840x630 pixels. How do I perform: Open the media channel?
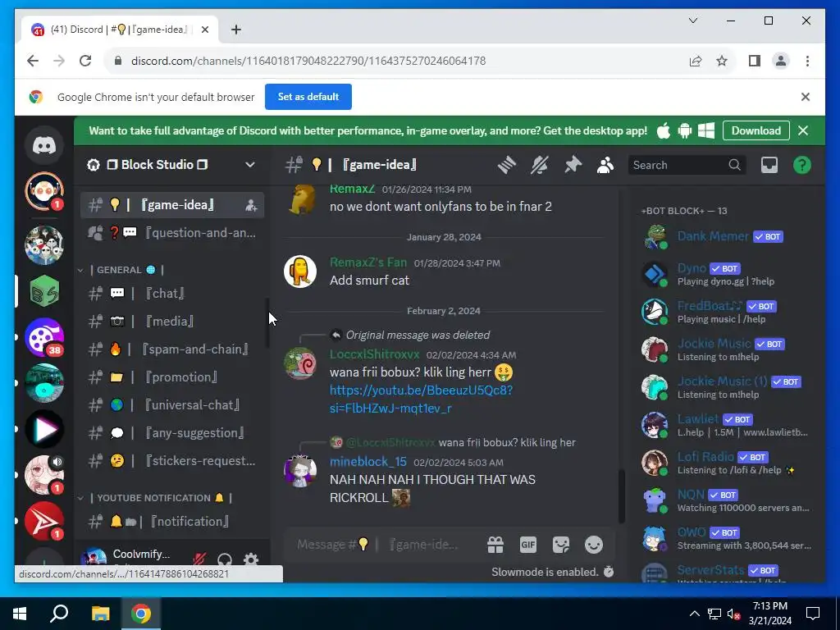coord(172,322)
